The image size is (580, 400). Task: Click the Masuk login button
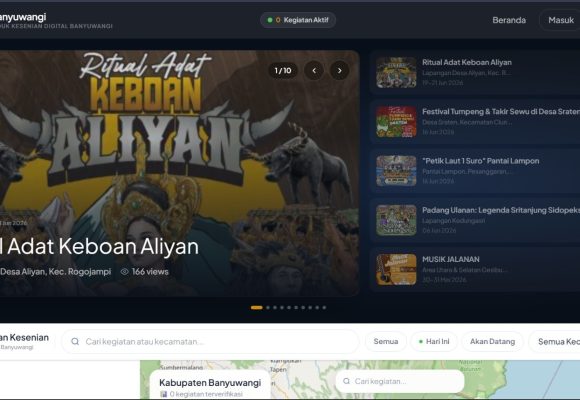[x=560, y=20]
